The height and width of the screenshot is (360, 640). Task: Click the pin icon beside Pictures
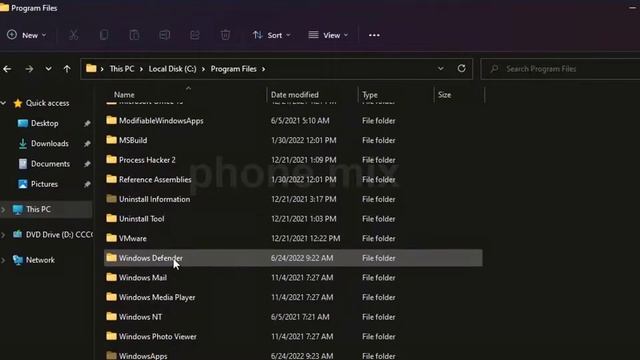pyautogui.click(x=87, y=184)
